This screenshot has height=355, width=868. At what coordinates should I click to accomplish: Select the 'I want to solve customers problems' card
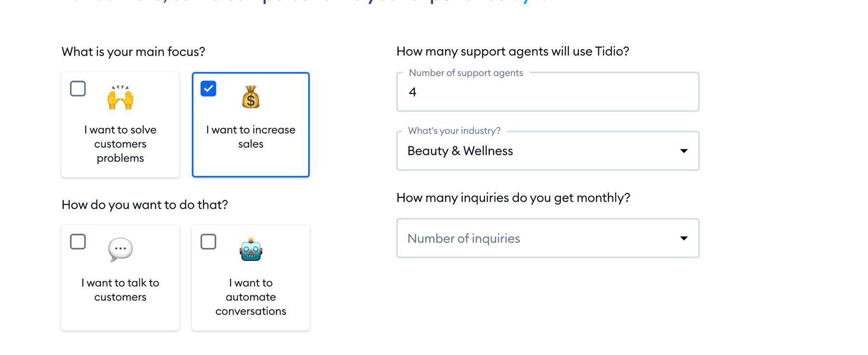120,124
